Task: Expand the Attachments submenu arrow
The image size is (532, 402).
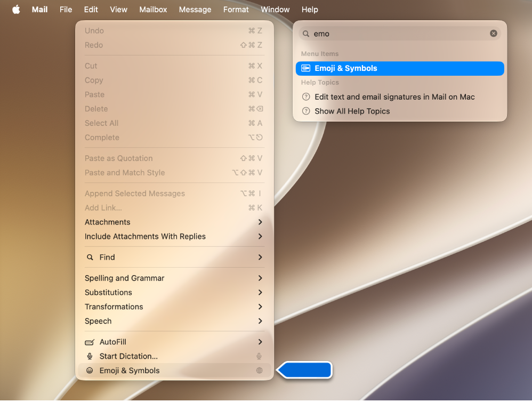Action: (x=260, y=222)
